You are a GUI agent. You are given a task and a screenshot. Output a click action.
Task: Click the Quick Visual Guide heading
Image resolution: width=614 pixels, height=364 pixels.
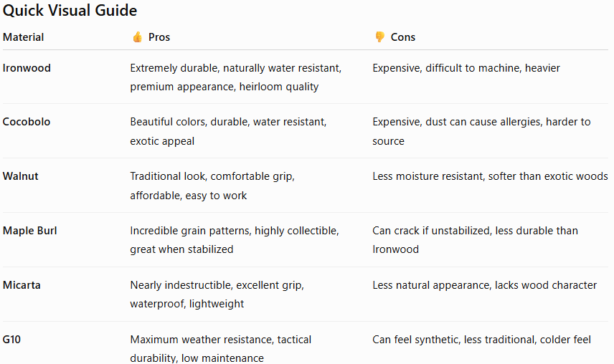pyautogui.click(x=70, y=10)
